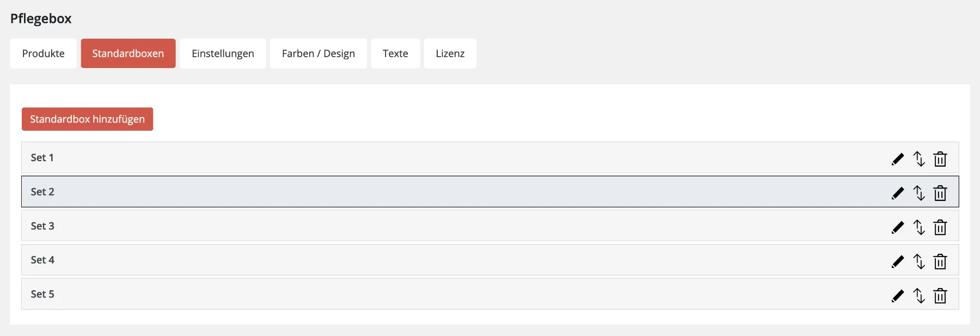Delete Set 5 via trash icon
This screenshot has width=980, height=336.
tap(940, 296)
